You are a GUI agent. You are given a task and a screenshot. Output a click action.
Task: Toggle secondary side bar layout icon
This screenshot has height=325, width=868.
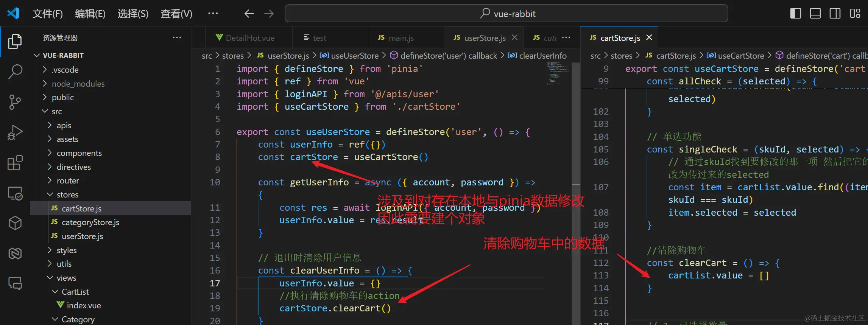point(835,14)
